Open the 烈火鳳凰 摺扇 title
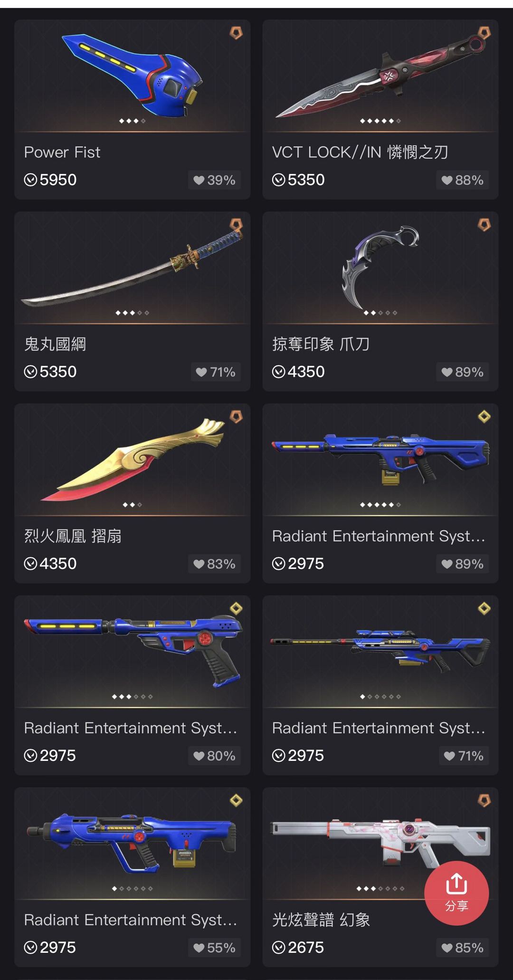The width and height of the screenshot is (513, 980). coord(73,536)
